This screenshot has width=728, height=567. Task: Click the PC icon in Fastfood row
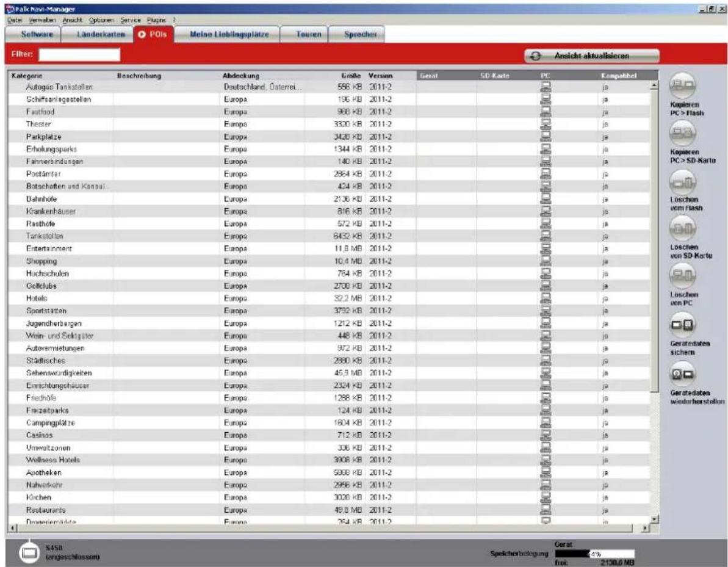point(546,112)
